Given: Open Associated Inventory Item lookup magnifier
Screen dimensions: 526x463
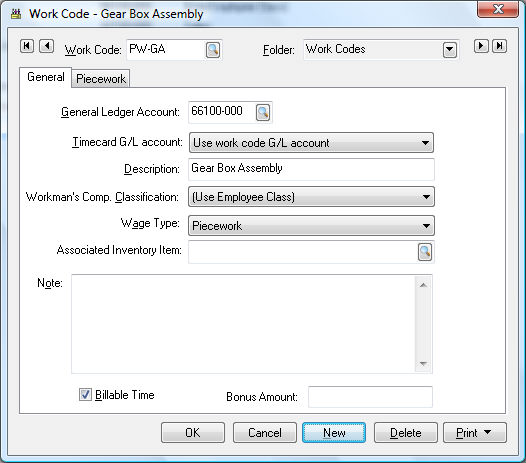Looking at the screenshot, I should (x=425, y=252).
